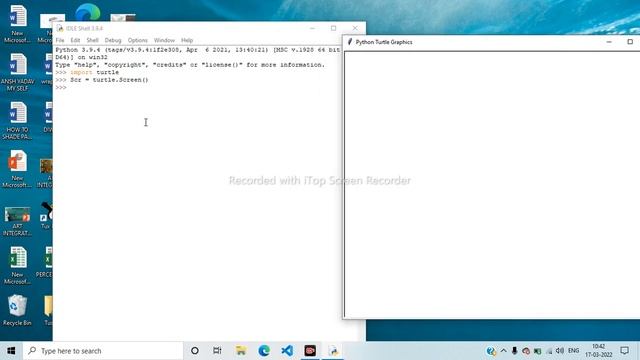The height and width of the screenshot is (360, 640).
Task: Open the Action Center notifications icon
Action: pyautogui.click(x=624, y=351)
